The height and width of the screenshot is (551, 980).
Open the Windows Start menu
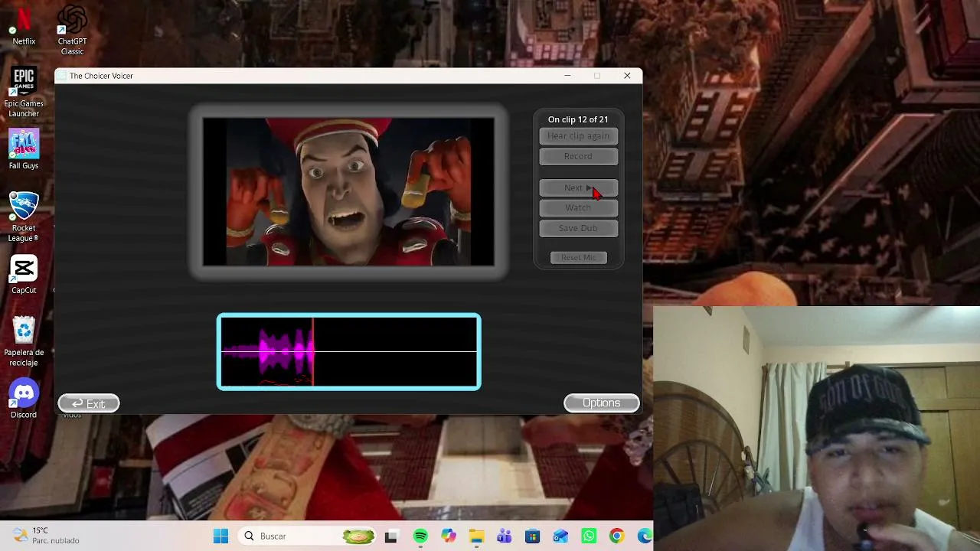(220, 536)
